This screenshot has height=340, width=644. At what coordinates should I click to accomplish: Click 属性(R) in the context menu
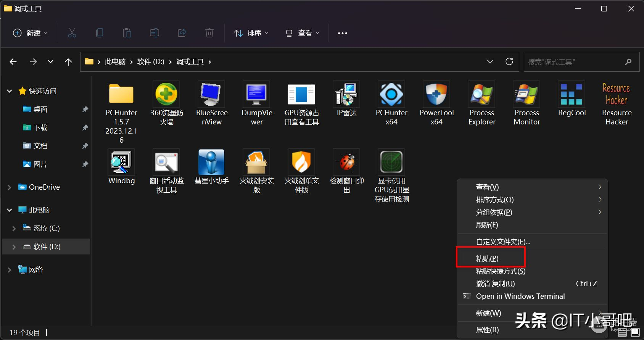[487, 330]
